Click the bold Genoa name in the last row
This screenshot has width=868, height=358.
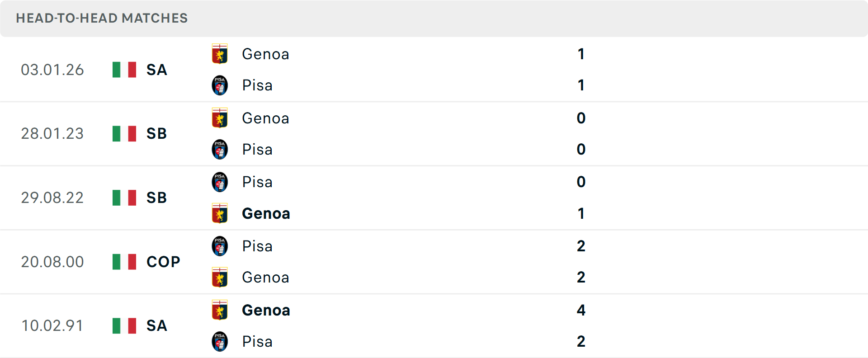pos(266,311)
